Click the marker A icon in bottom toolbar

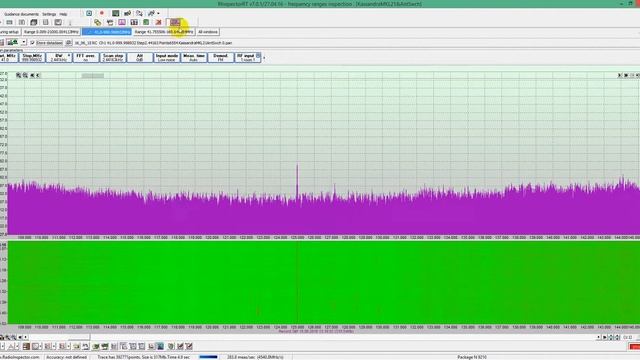point(11,346)
